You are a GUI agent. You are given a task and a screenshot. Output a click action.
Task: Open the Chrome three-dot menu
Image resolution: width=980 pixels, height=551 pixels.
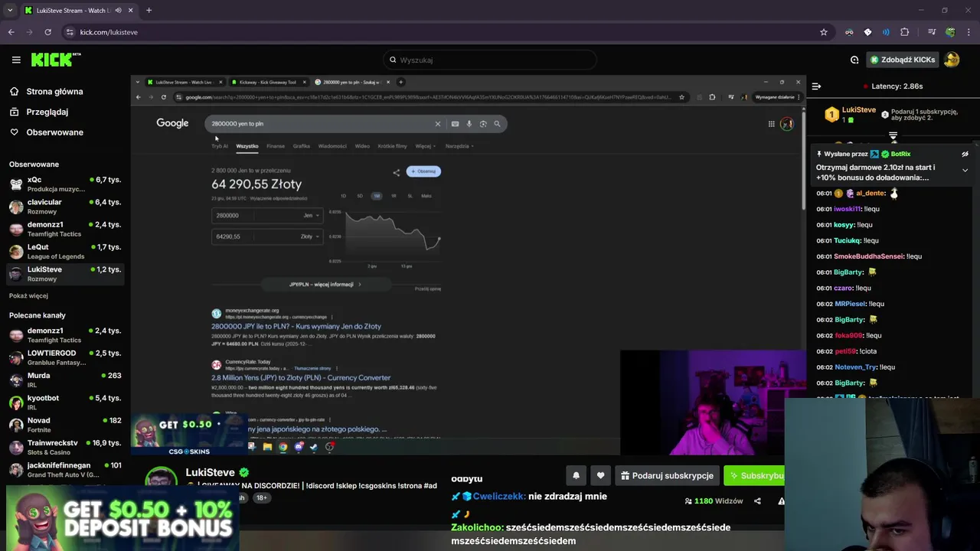(969, 32)
